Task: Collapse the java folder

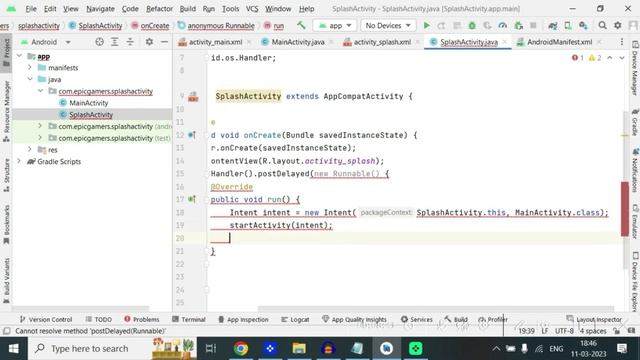Action: click(30, 79)
